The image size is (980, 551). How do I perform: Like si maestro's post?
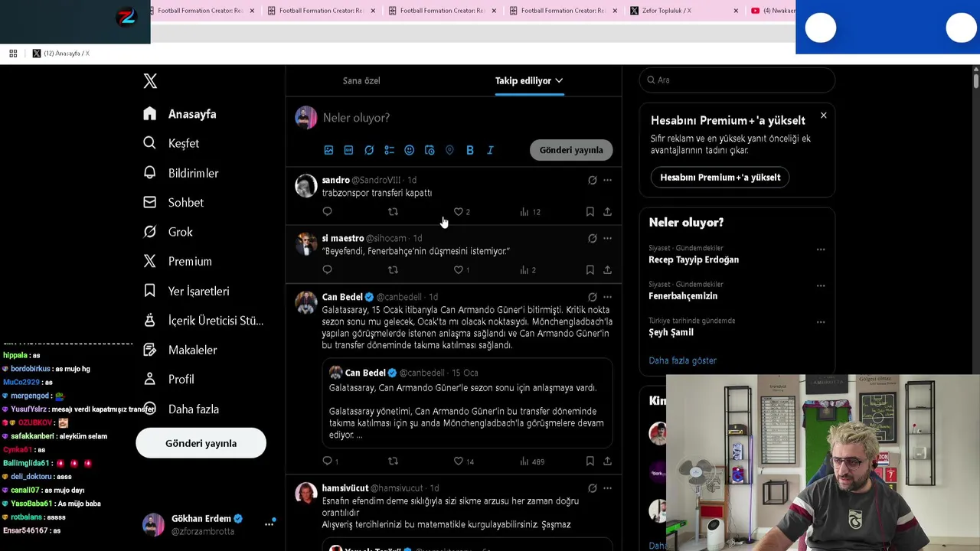459,269
